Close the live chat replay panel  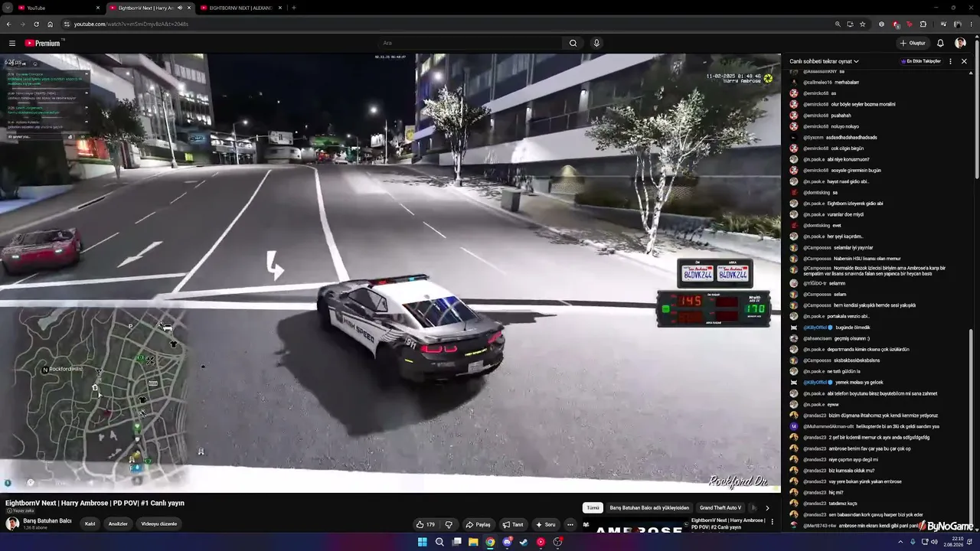[964, 61]
